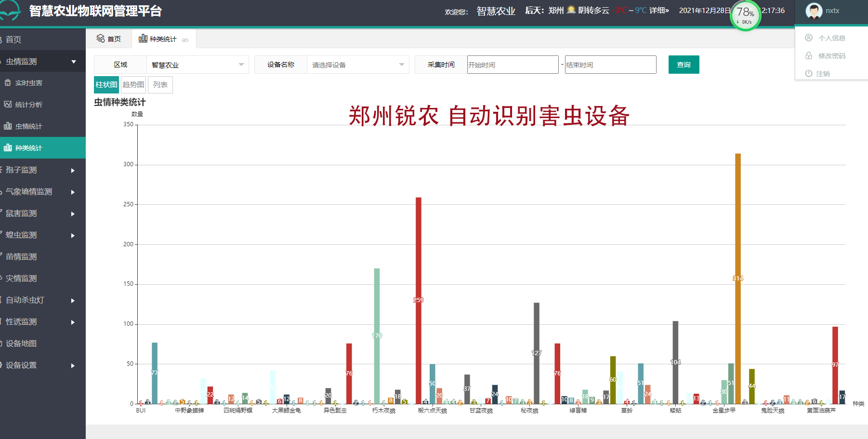868x439 pixels.
Task: Click the 朽木夜蛾 axis label
Action: 384,411
